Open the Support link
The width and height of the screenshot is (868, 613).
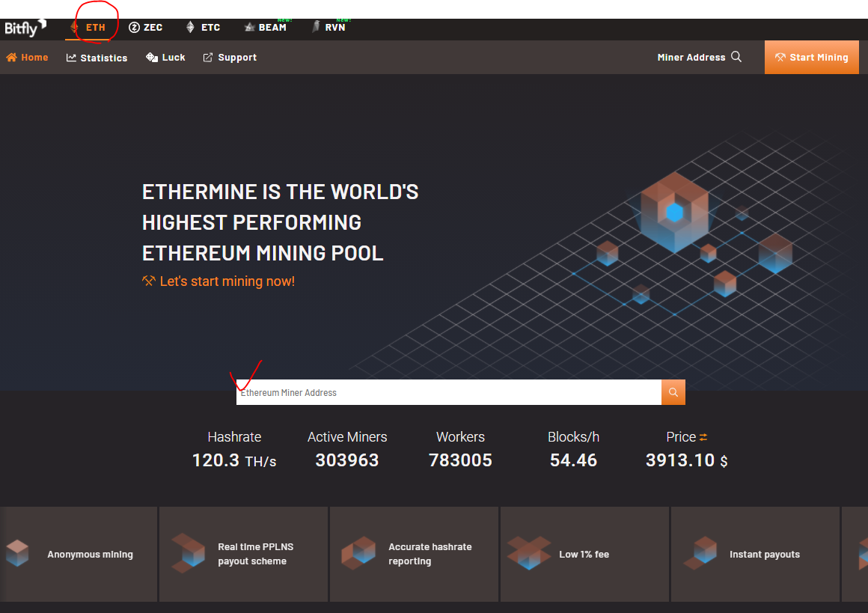tap(230, 58)
